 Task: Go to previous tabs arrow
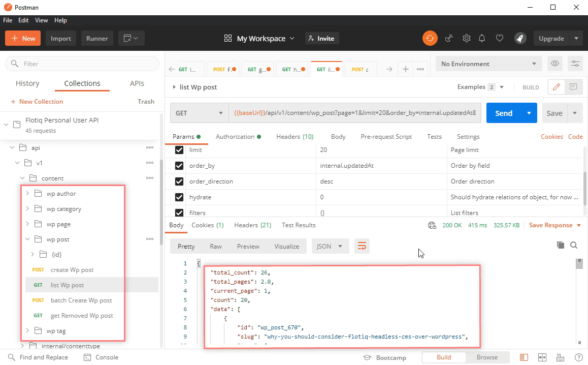point(172,69)
